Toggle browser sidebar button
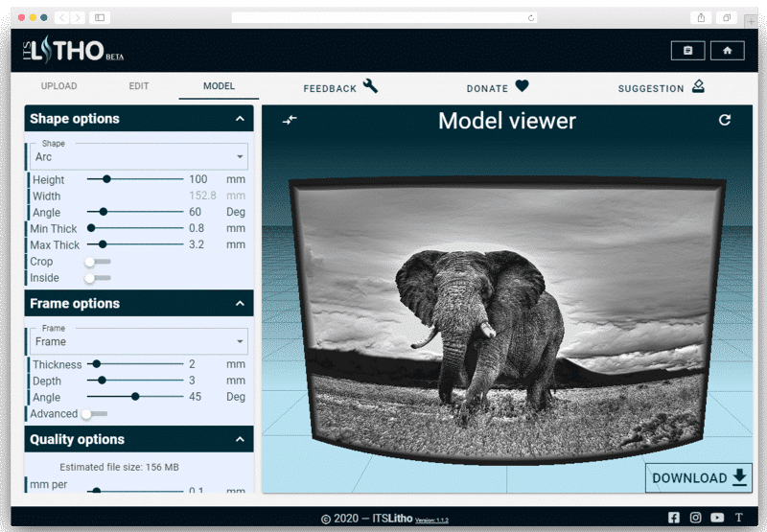 coord(100,17)
